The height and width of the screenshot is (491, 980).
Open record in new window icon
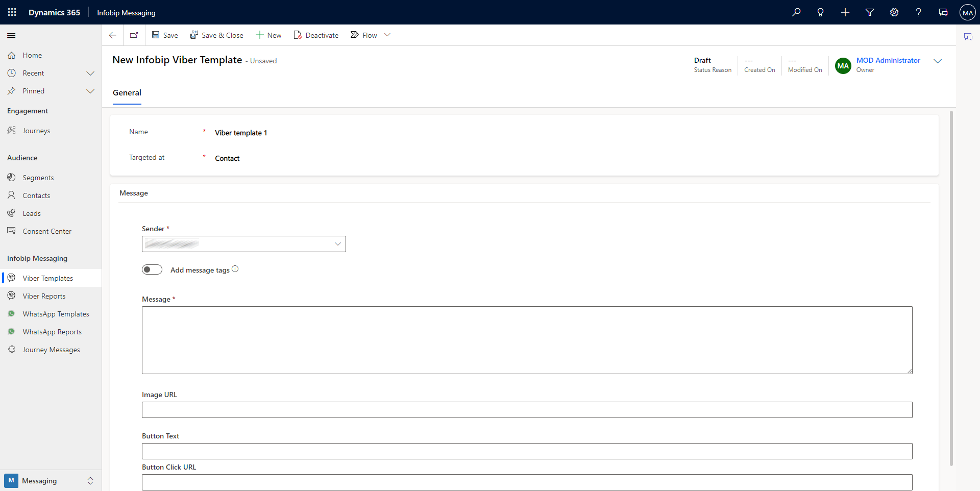tap(134, 35)
